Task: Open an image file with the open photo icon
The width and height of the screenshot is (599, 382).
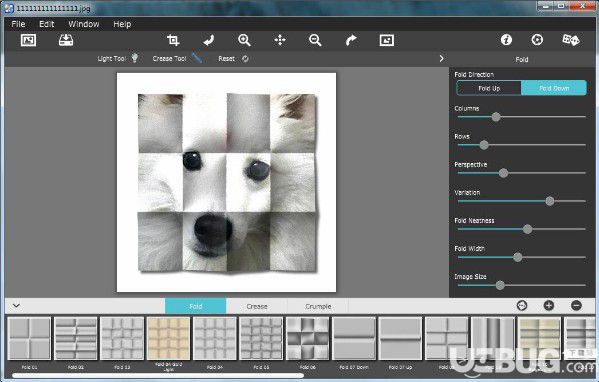Action: pos(28,40)
